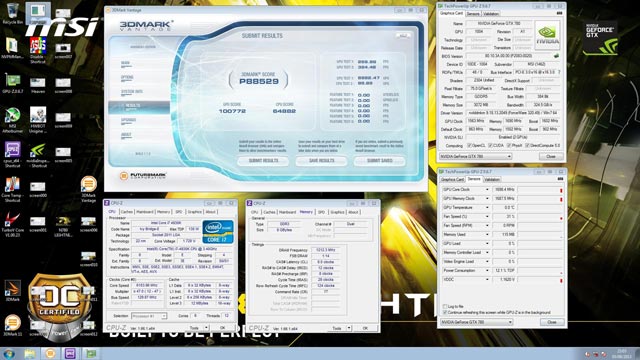640x360 pixels.
Task: Select System Info in 3DMark Vantage sidebar
Action: 132,92
